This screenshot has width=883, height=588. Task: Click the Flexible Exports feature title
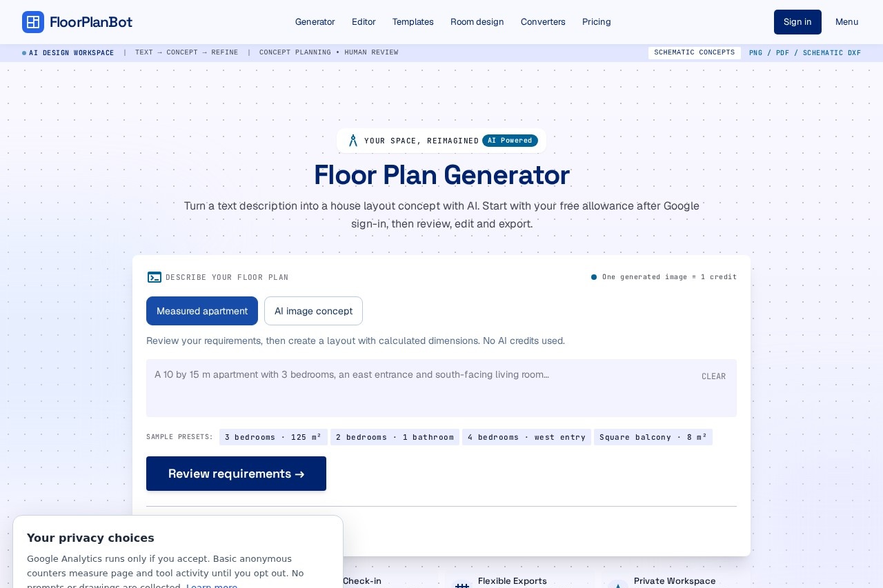point(513,581)
